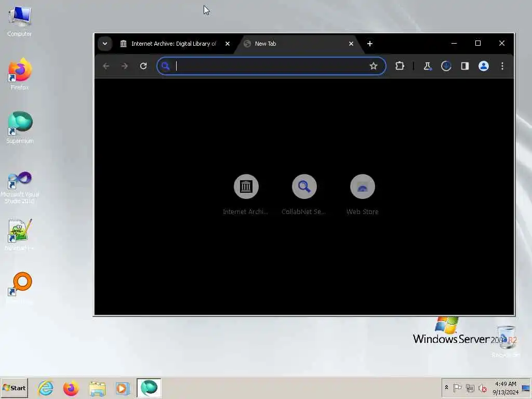The image size is (532, 399).
Task: Minimize the browser window
Action: (x=454, y=44)
